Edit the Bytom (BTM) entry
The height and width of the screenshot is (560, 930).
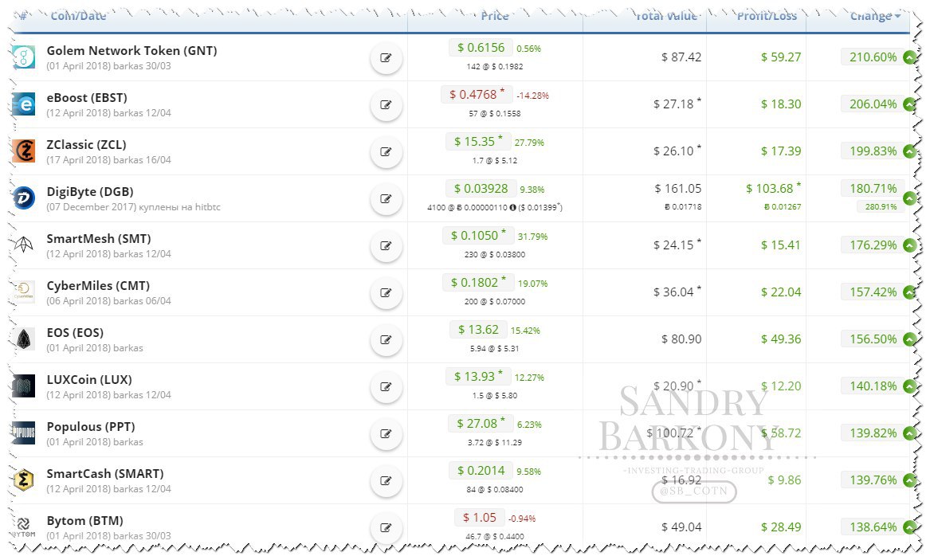pyautogui.click(x=387, y=527)
